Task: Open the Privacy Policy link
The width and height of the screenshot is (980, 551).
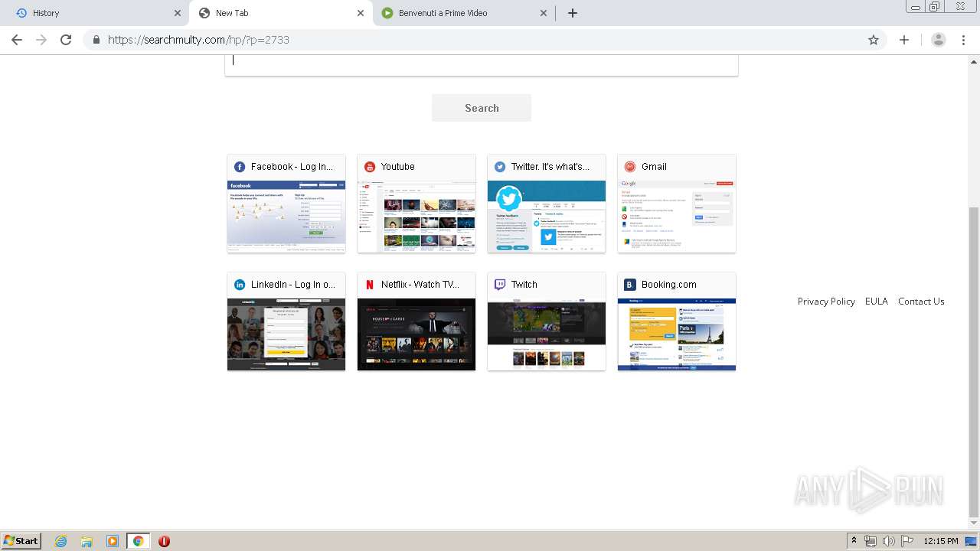Action: pos(826,302)
